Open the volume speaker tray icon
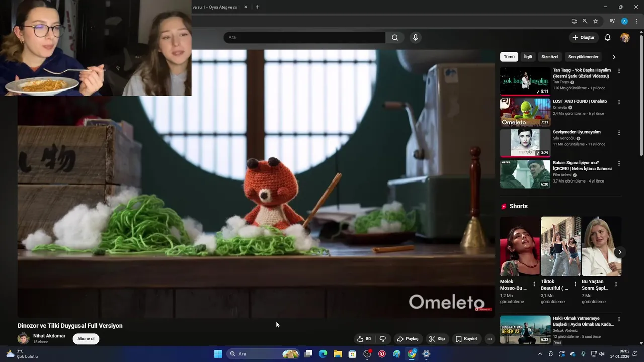 click(601, 354)
